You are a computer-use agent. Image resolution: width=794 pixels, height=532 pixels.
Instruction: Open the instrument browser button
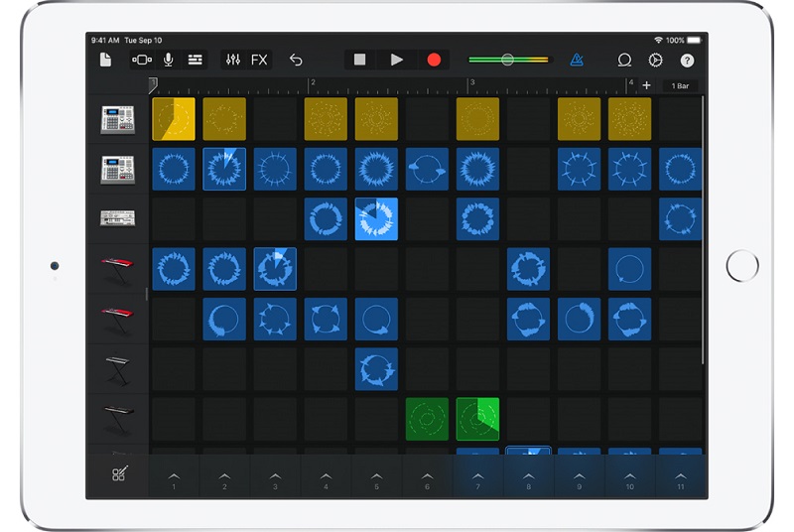point(142,60)
